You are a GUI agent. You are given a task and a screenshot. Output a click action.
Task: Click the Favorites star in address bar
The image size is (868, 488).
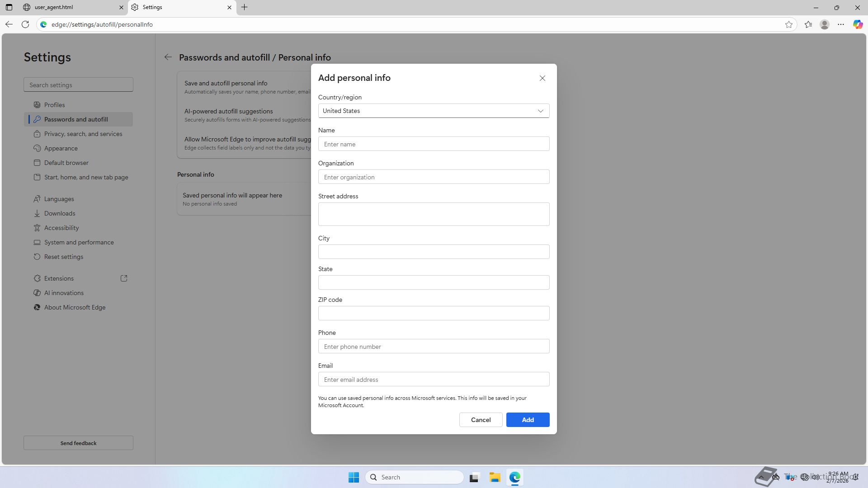pos(789,24)
